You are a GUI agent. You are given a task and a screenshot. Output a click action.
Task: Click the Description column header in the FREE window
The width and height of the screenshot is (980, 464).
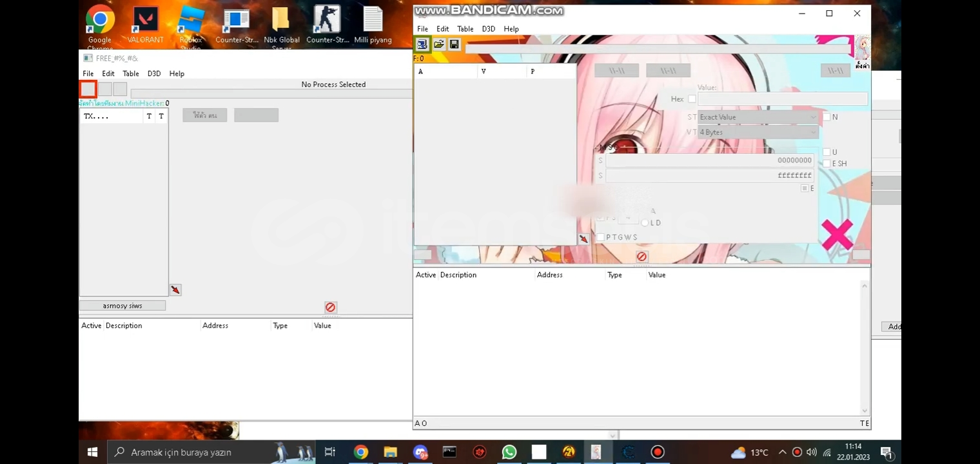[x=124, y=325]
